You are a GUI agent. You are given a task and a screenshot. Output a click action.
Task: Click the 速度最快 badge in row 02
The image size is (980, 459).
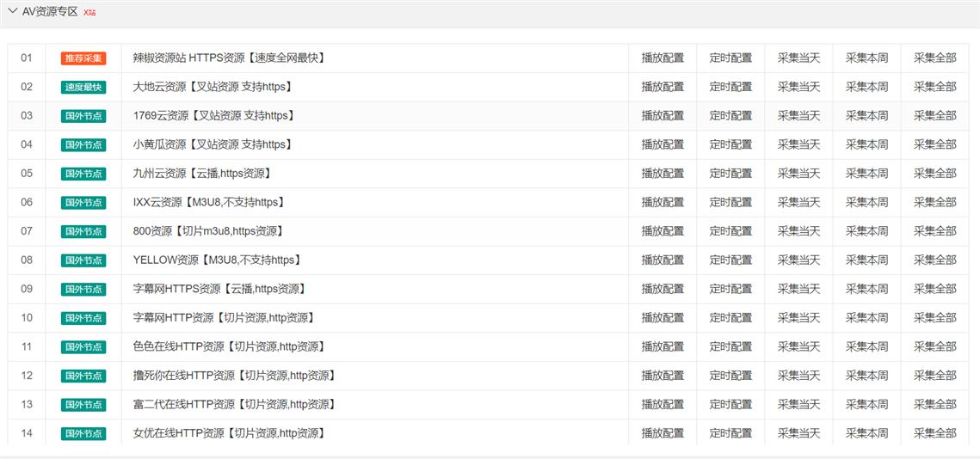83,87
